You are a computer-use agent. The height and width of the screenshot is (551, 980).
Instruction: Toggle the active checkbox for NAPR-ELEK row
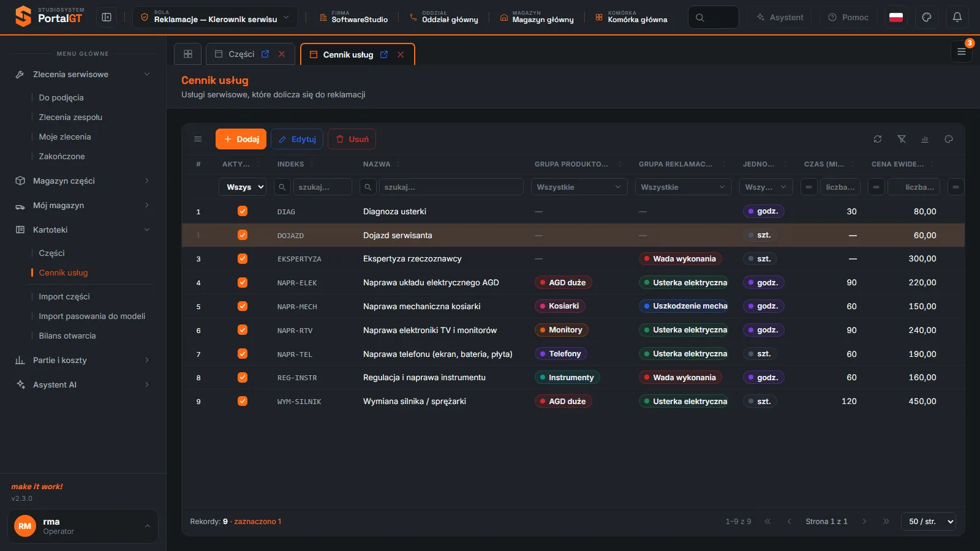[243, 282]
